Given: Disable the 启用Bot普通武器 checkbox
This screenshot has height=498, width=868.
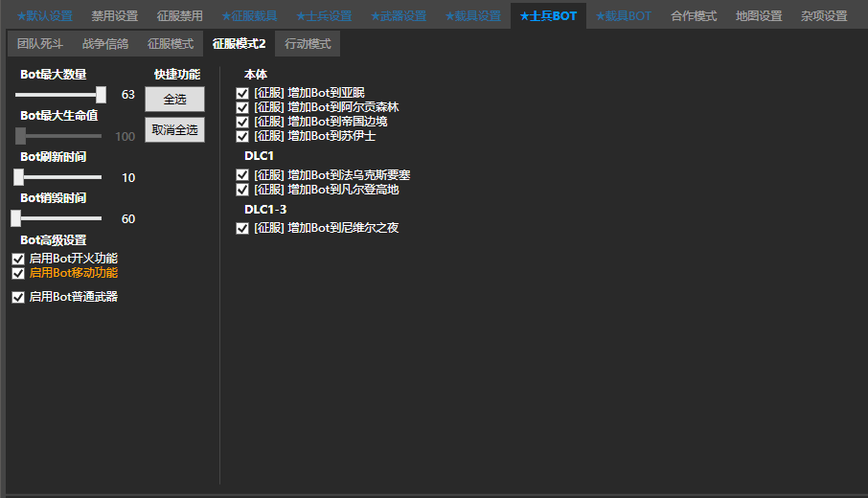Looking at the screenshot, I should [x=18, y=297].
